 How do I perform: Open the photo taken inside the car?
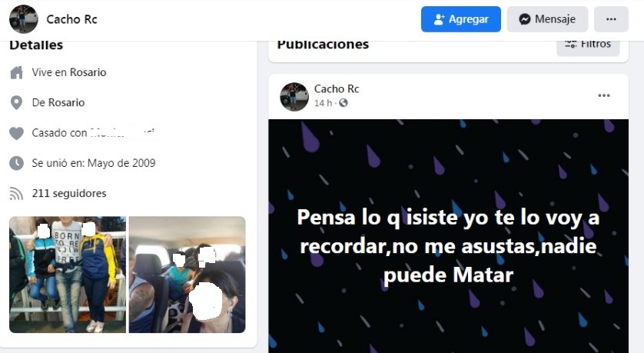[188, 275]
